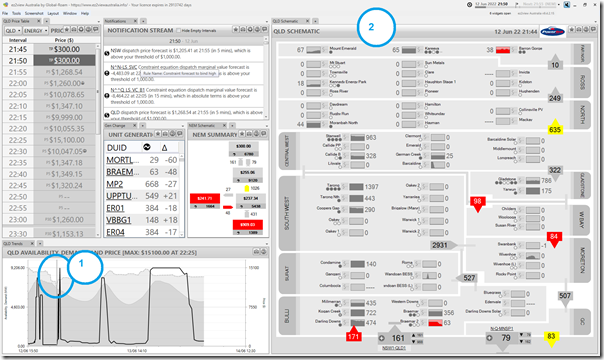This screenshot has width=604, height=360.
Task: Switch to the Gen Change tab
Action: 115,126
